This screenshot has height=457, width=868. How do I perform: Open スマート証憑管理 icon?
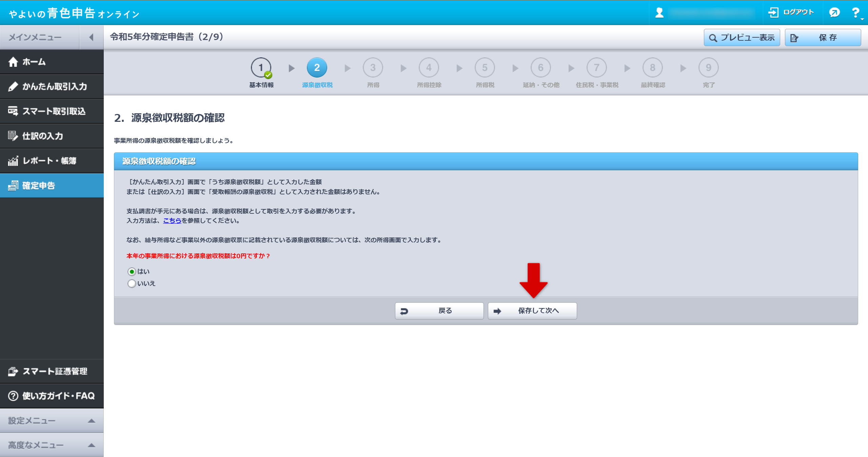(13, 372)
